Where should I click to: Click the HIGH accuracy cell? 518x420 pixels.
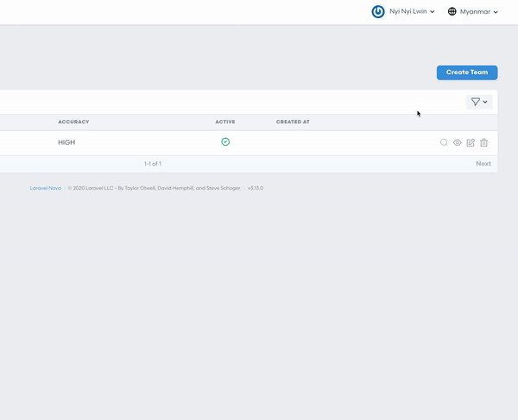point(66,142)
